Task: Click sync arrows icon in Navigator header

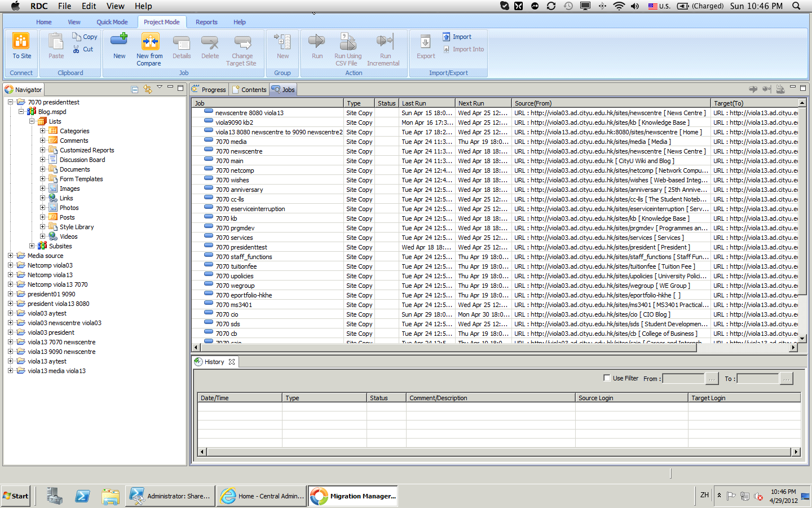Action: (x=148, y=89)
